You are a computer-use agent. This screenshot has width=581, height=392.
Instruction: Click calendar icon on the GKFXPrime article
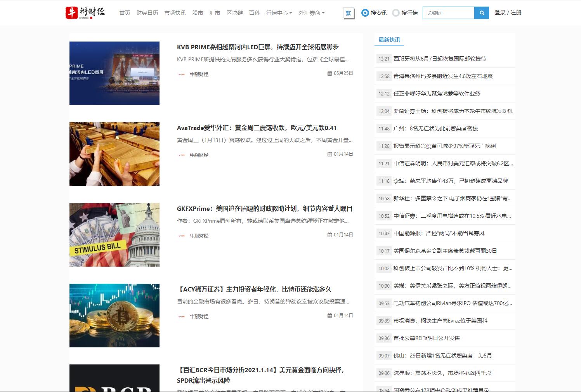pos(330,235)
